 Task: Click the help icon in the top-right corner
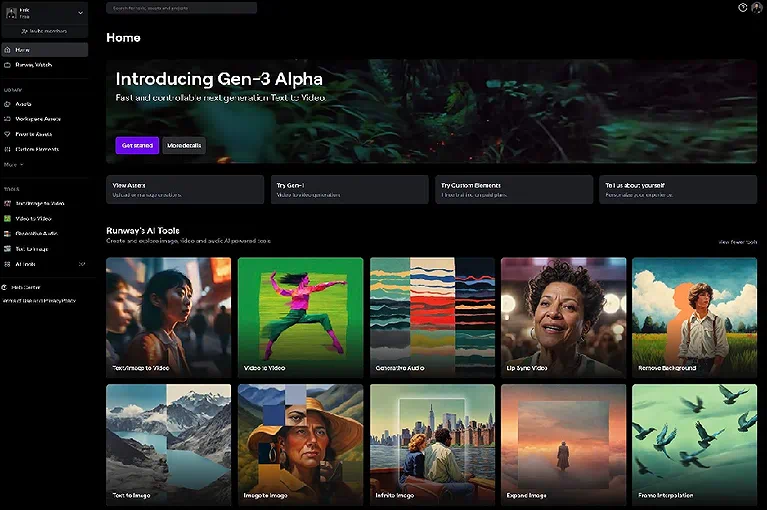coord(743,7)
